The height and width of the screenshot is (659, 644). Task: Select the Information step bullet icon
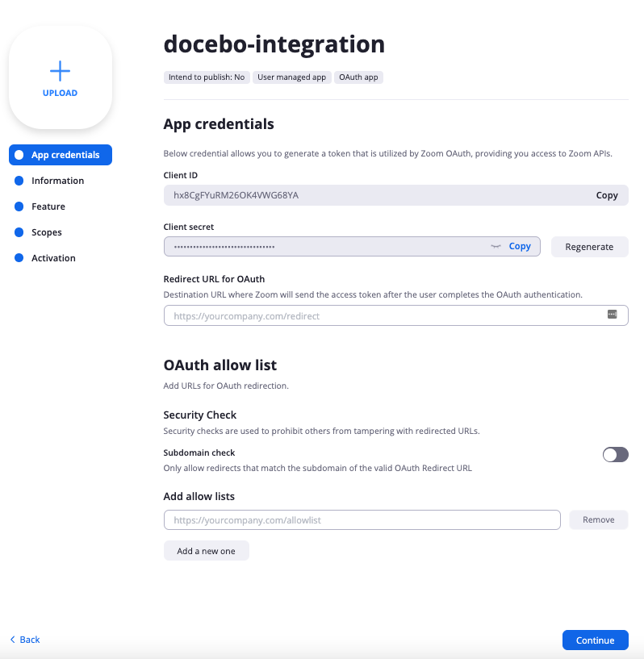point(19,181)
